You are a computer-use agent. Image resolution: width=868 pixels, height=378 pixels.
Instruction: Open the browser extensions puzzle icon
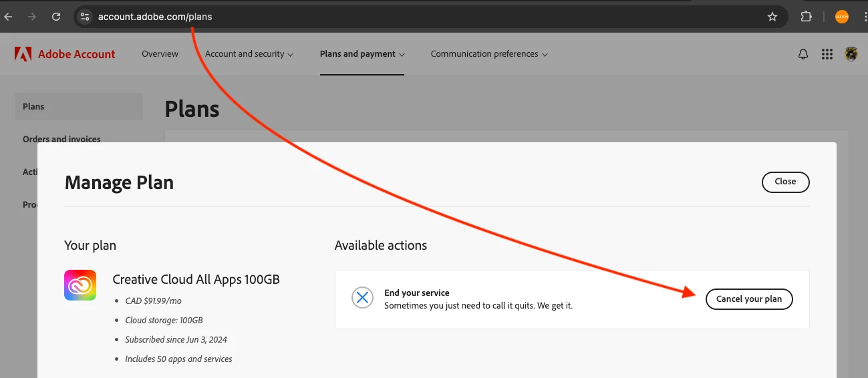(807, 17)
